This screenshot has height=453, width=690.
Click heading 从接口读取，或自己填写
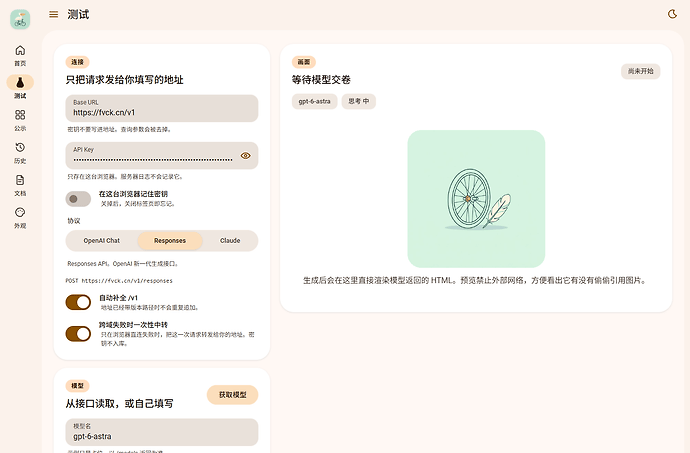[x=120, y=403]
